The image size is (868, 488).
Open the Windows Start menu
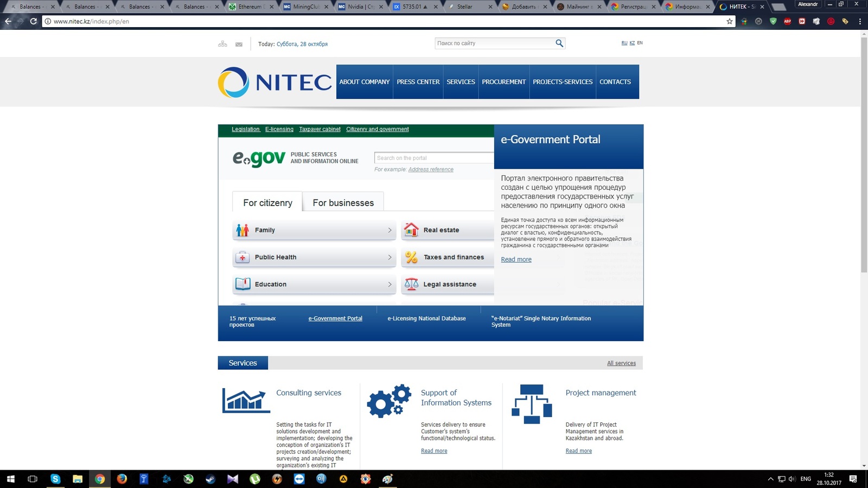11,479
